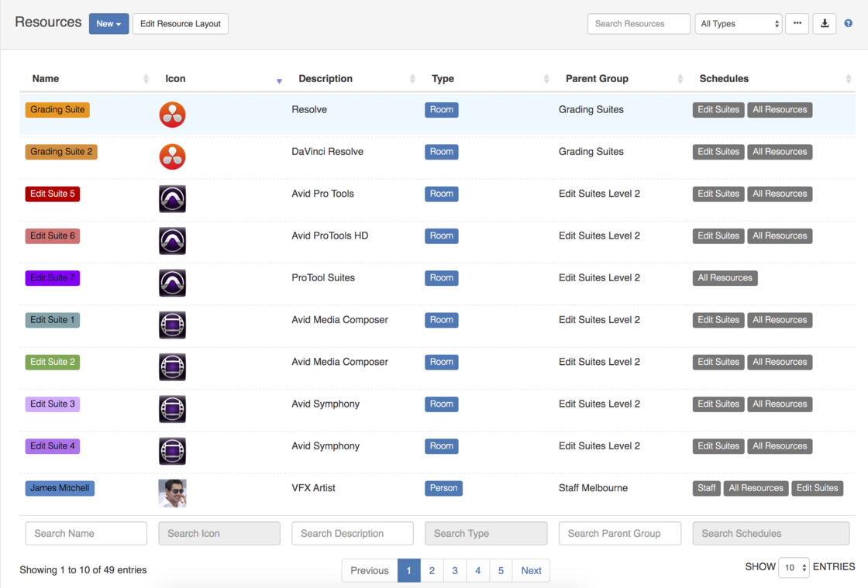Focus the Search Resources field

(639, 24)
